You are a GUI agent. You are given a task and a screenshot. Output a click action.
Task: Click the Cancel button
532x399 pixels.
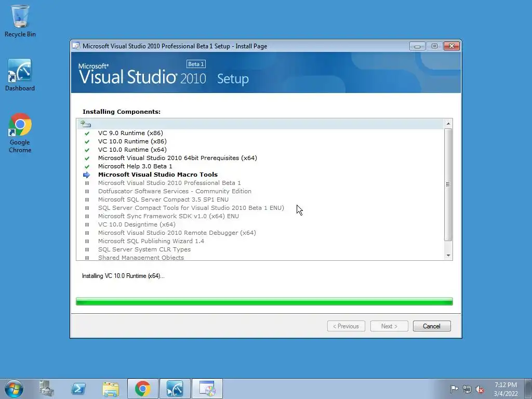(432, 326)
